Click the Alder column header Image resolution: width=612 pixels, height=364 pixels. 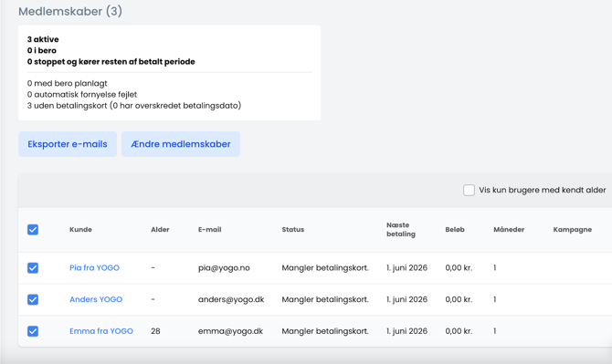(160, 230)
